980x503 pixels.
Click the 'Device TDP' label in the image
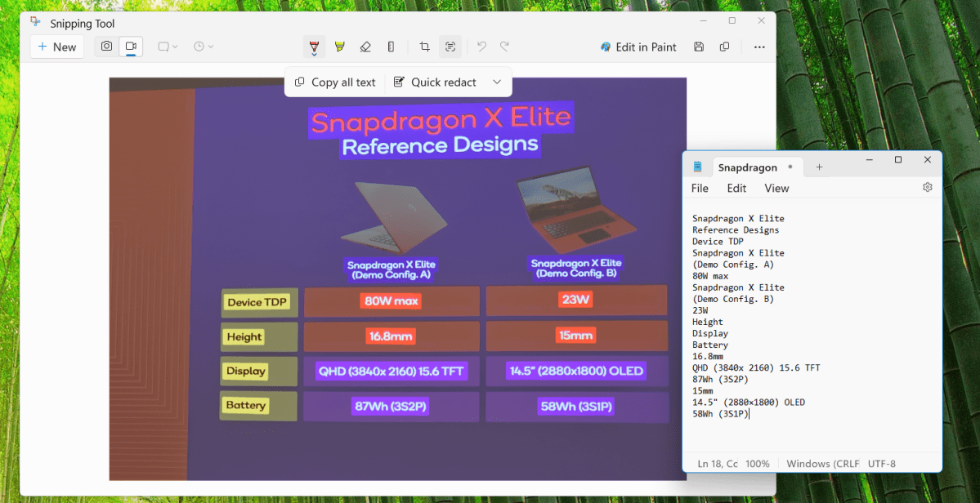(x=257, y=303)
